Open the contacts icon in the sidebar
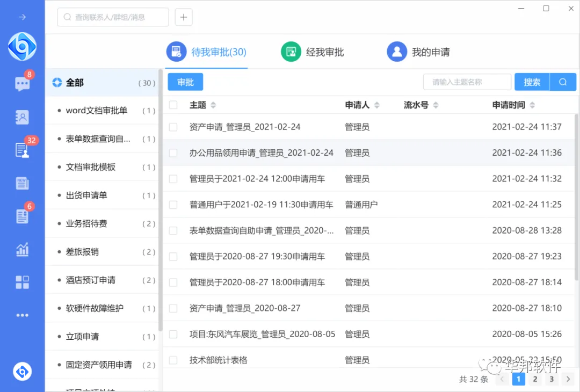Screen dimensions: 580x392 tap(23, 117)
